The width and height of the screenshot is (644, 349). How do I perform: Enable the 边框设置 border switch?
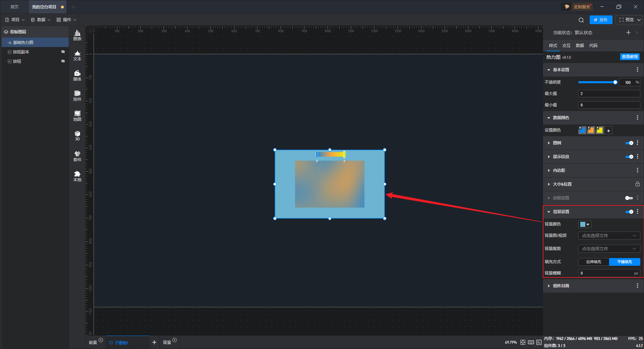click(x=629, y=198)
